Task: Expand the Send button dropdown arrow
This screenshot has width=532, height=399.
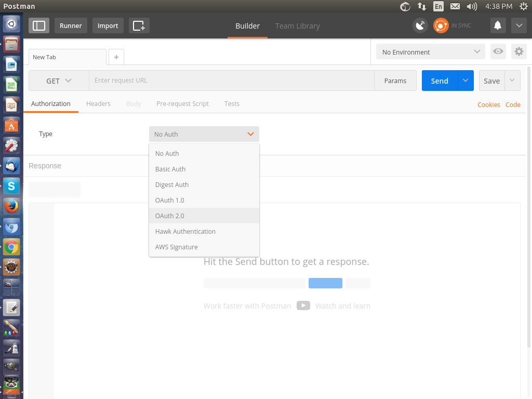Action: coord(465,81)
